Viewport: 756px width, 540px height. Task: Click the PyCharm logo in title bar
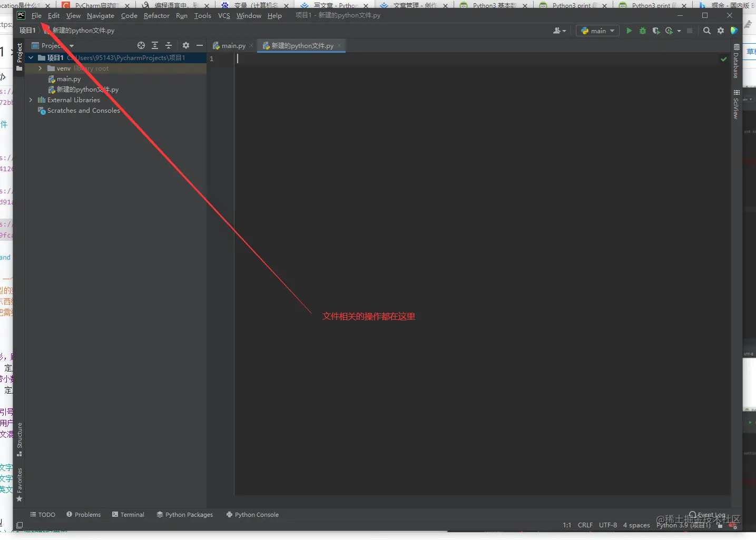tap(21, 15)
